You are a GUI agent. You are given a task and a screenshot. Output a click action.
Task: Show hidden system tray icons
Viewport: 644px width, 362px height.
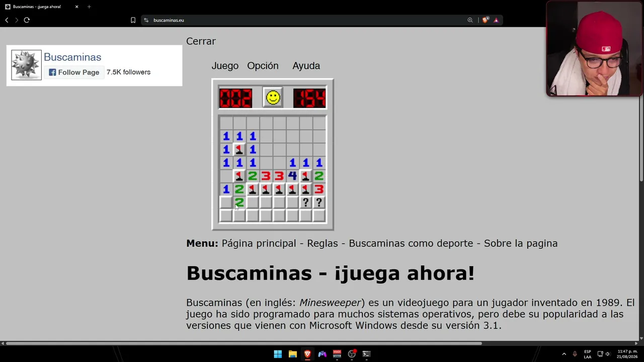click(564, 354)
